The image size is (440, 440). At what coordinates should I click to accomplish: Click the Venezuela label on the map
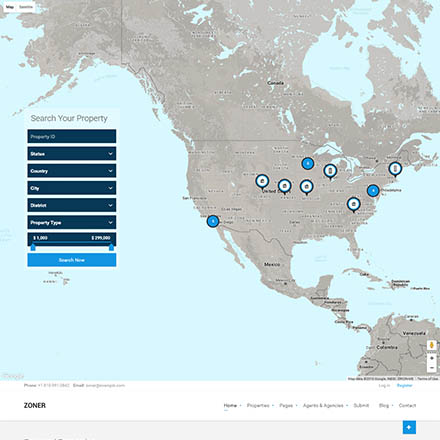pos(414,333)
